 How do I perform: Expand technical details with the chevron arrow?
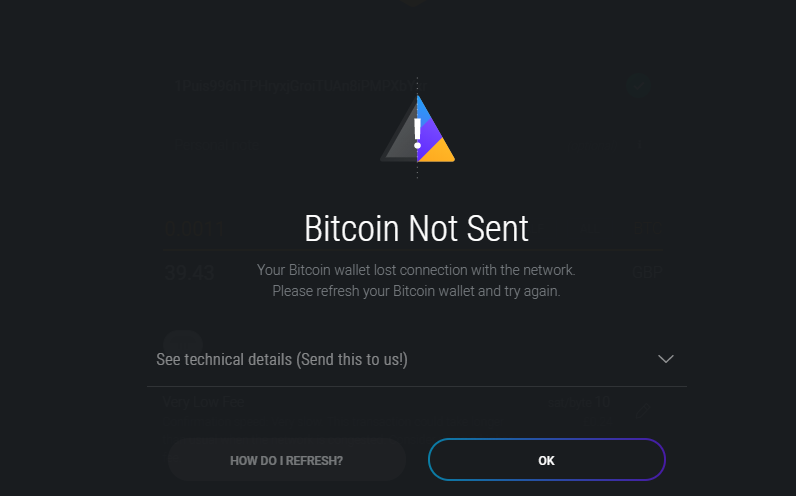pos(666,359)
